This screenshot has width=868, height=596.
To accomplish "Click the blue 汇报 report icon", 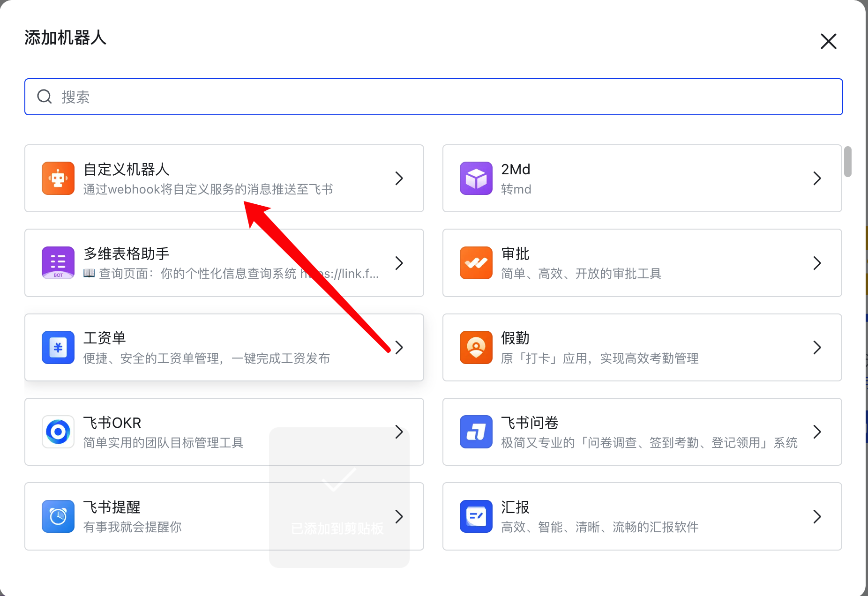I will tap(476, 516).
